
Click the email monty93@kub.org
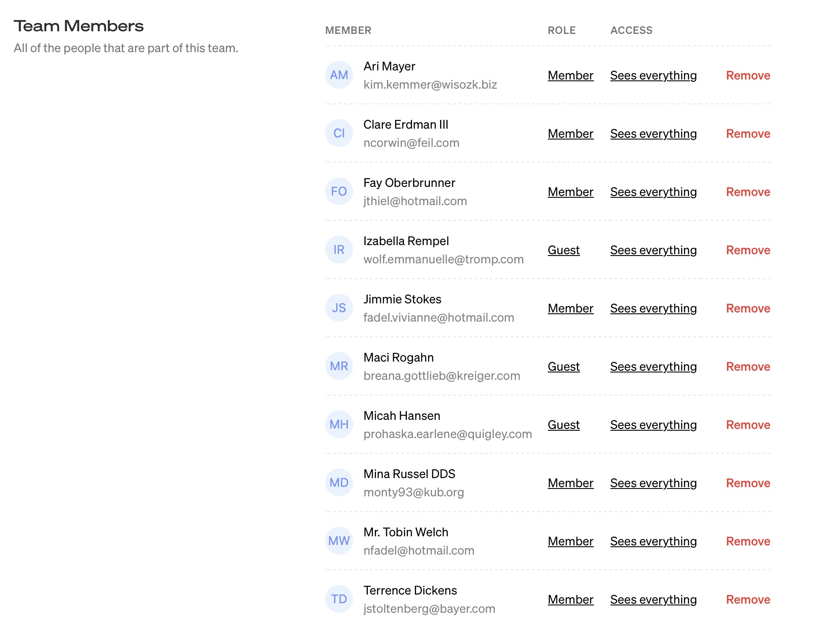click(413, 492)
